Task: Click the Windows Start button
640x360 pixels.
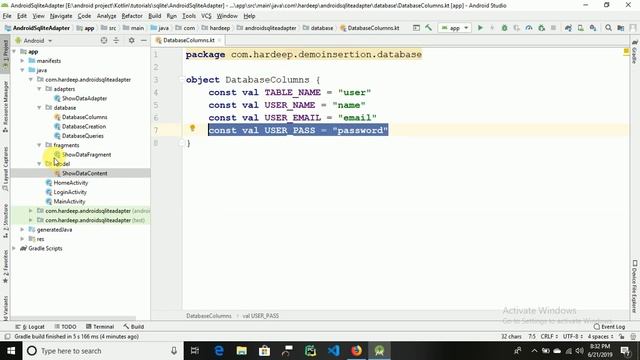Action: pos(11,351)
